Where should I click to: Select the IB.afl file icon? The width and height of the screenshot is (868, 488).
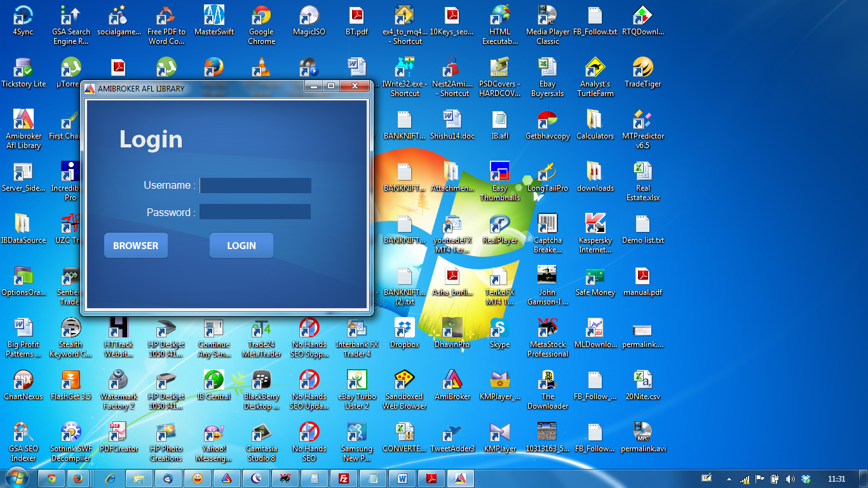point(500,125)
